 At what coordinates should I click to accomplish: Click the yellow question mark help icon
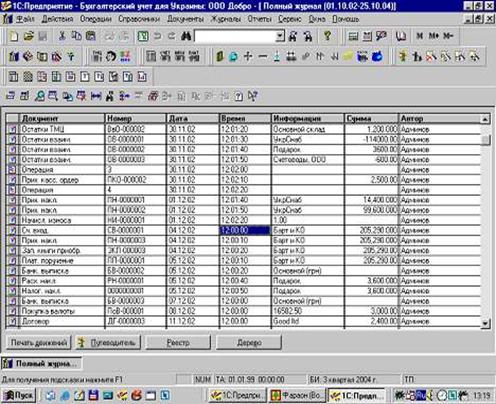(328, 36)
